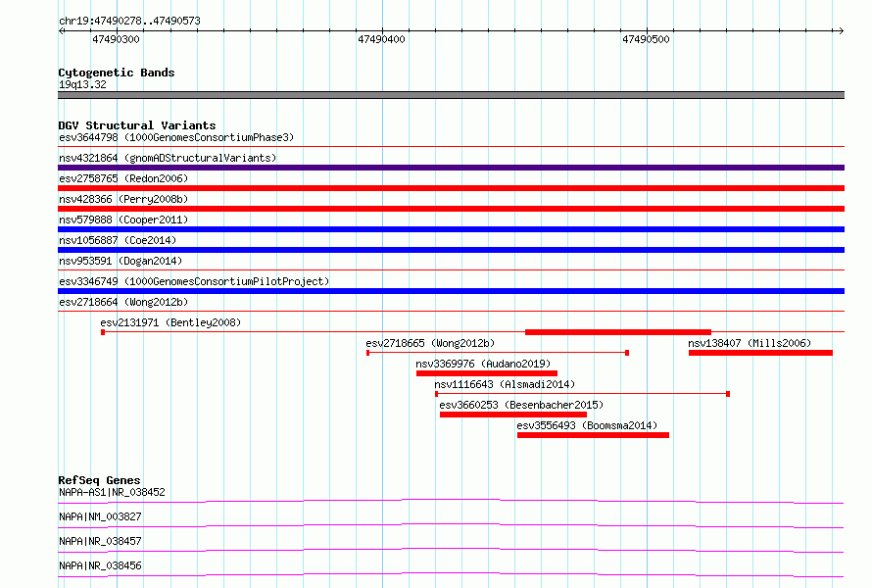Image resolution: width=872 pixels, height=588 pixels.
Task: Click the RefSeq Genes track title
Action: point(99,480)
